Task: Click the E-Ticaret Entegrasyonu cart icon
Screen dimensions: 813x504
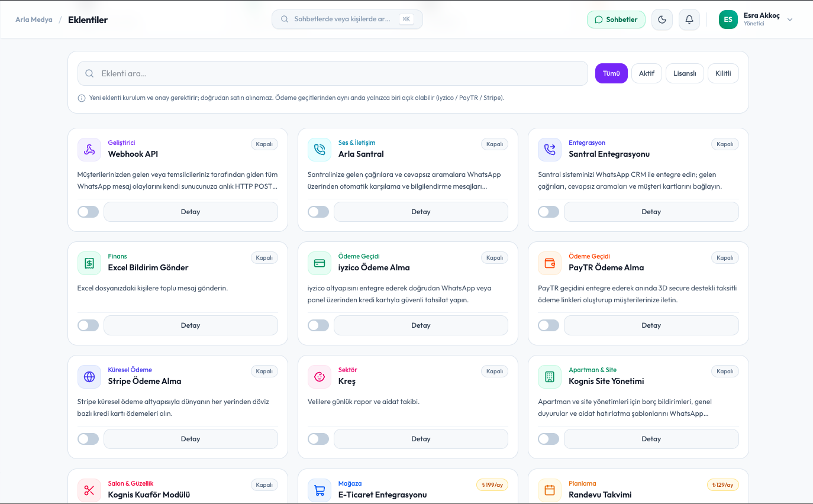Action: click(320, 490)
